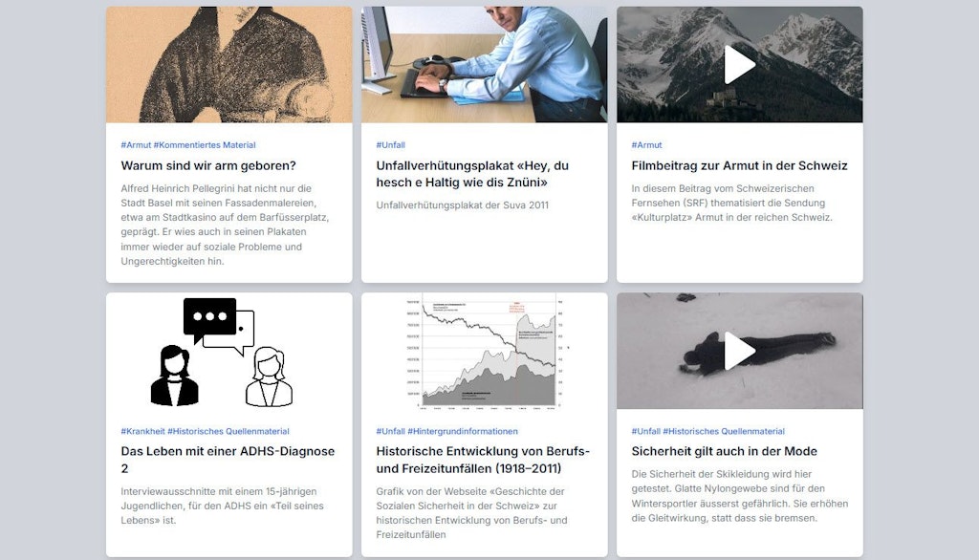
Task: Select the #Armut tag on Pellegrini card
Action: click(136, 145)
